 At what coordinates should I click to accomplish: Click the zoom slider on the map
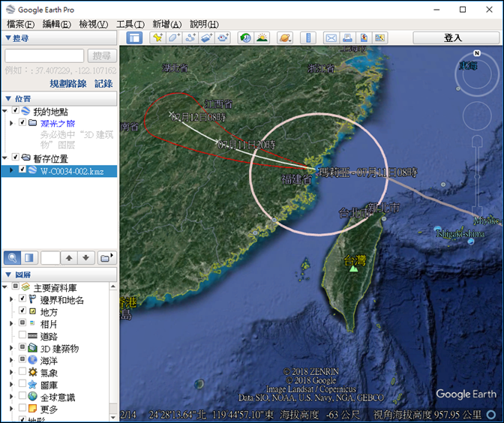477,175
